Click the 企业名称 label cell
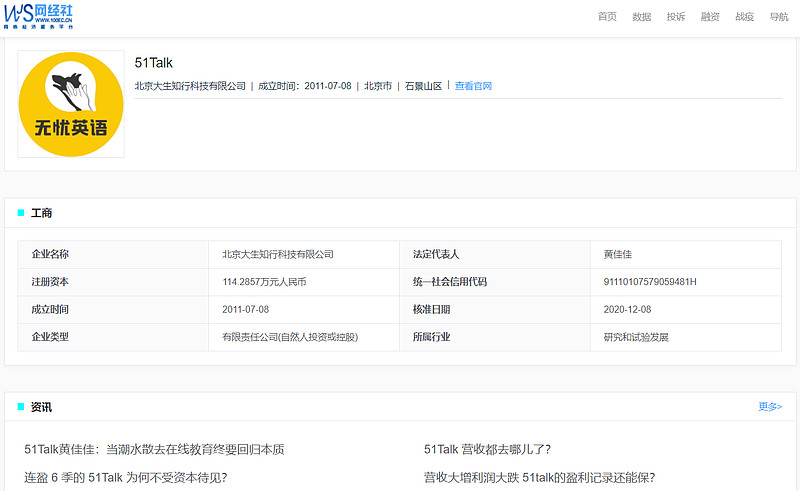Screen dimensions: 800x491 coord(113,254)
